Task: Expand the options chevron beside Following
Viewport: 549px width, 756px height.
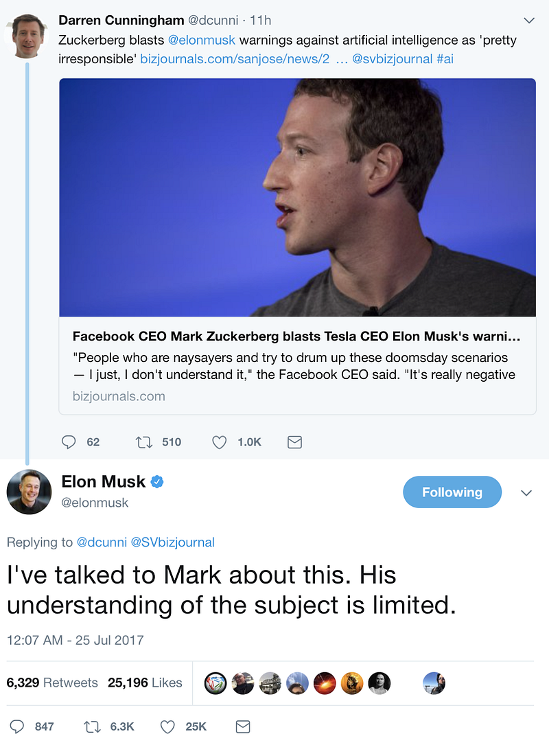Action: [527, 493]
